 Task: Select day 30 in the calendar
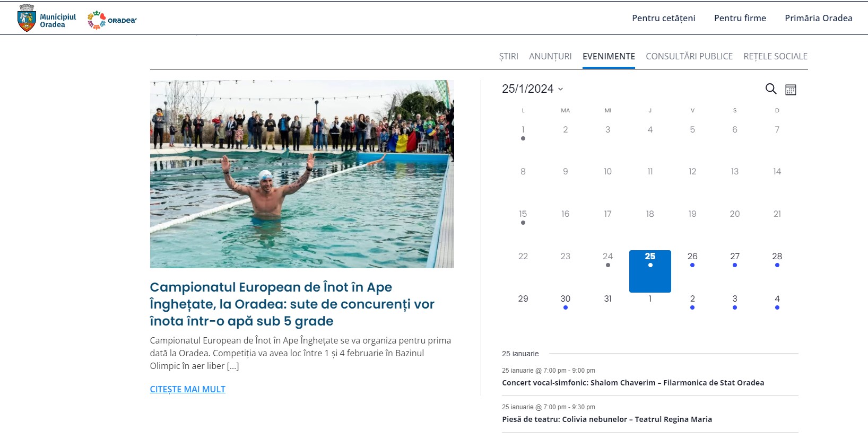tap(565, 301)
